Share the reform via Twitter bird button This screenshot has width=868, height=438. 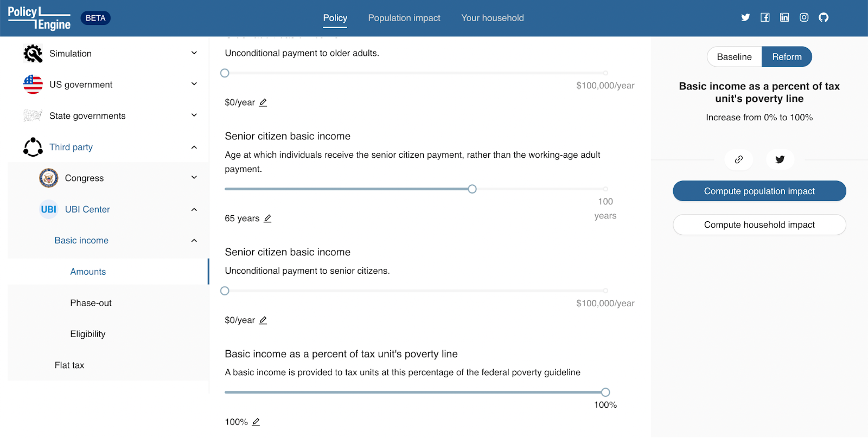click(780, 159)
